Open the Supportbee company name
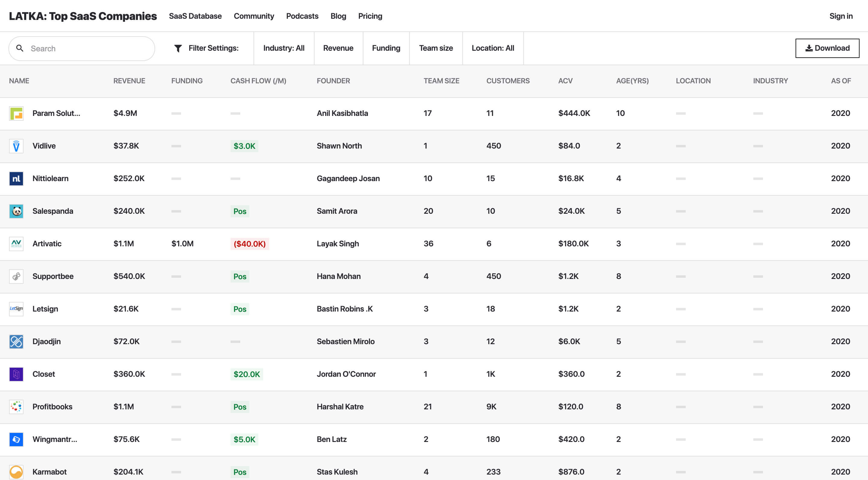 (53, 277)
